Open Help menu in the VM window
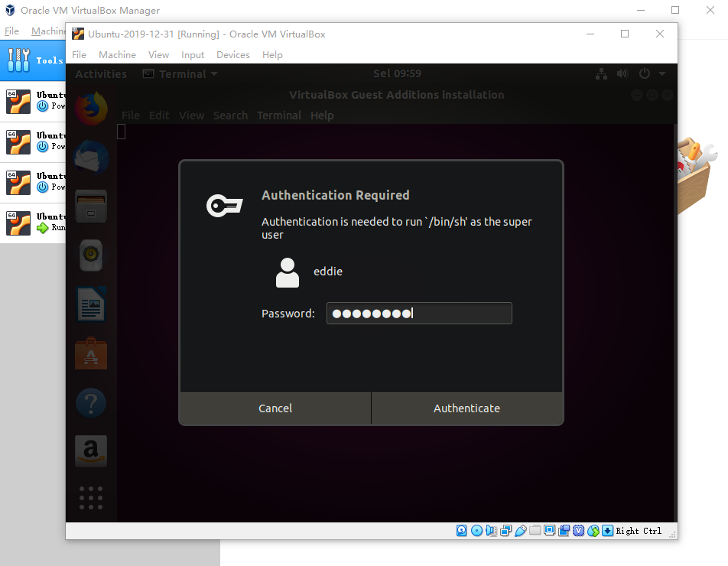The width and height of the screenshot is (728, 566). click(x=272, y=55)
